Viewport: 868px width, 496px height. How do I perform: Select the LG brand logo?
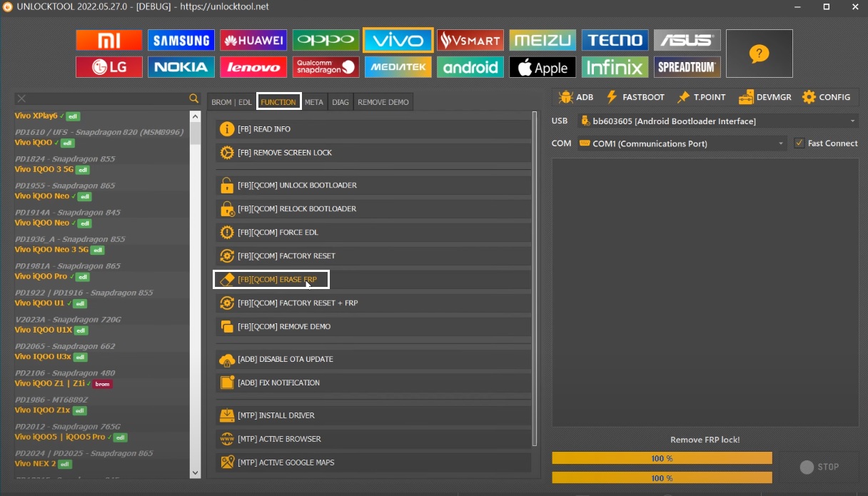pyautogui.click(x=108, y=67)
